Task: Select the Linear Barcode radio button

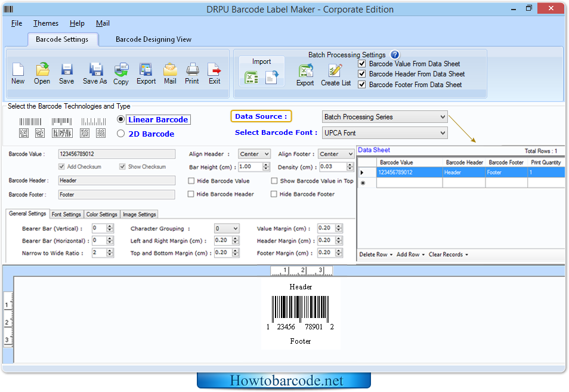Action: point(121,119)
